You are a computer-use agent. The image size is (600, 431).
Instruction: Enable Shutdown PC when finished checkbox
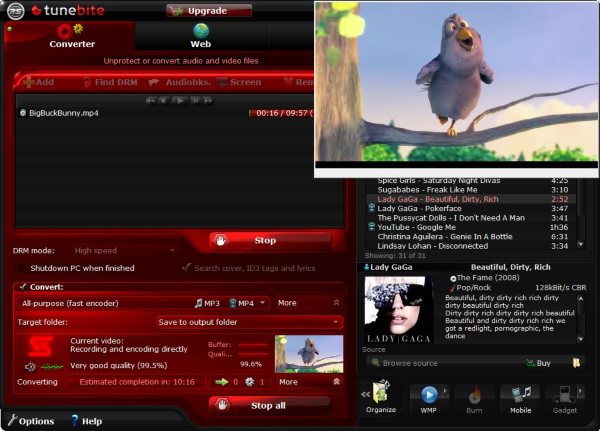[x=20, y=268]
